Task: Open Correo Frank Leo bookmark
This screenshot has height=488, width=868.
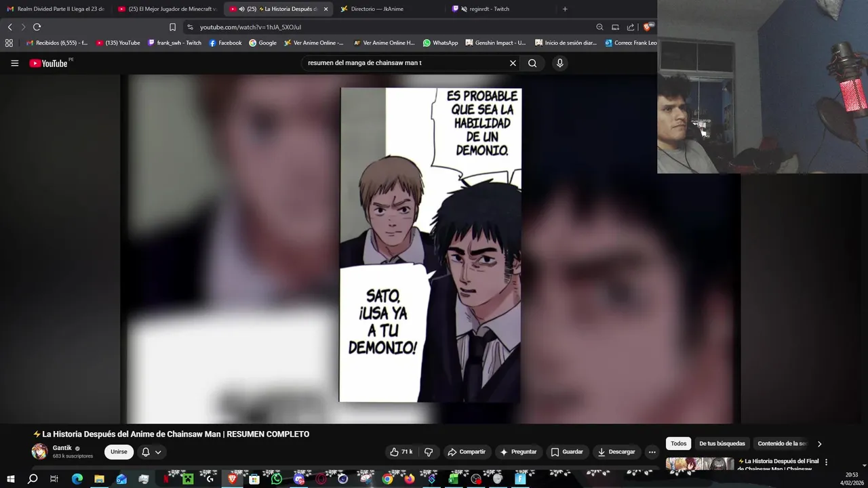Action: 631,43
